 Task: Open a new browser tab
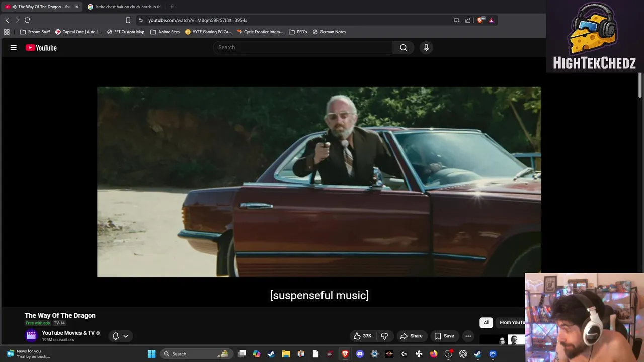pos(172,7)
